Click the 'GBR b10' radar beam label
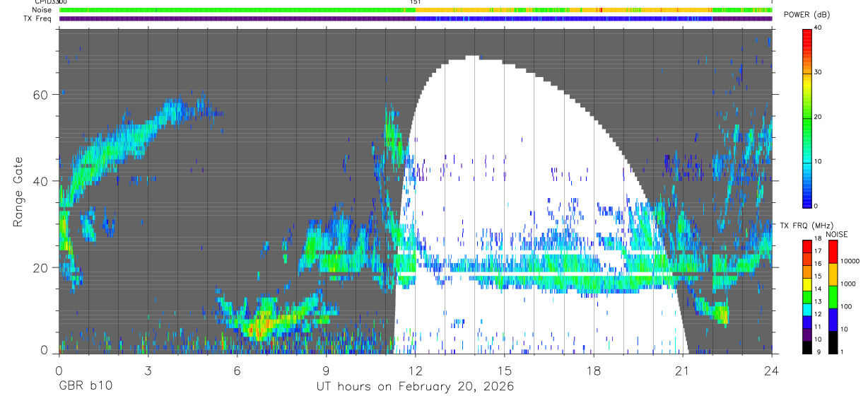 (85, 387)
